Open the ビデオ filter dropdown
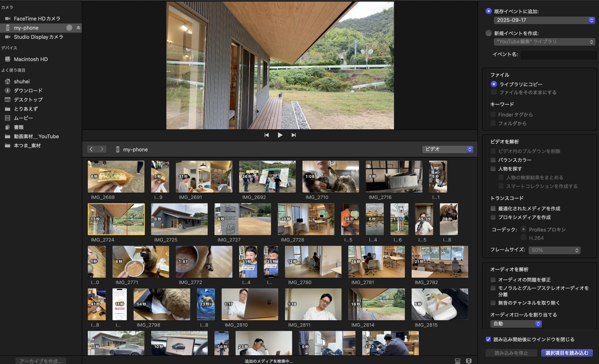Viewport: 599px width, 364px height. point(448,149)
